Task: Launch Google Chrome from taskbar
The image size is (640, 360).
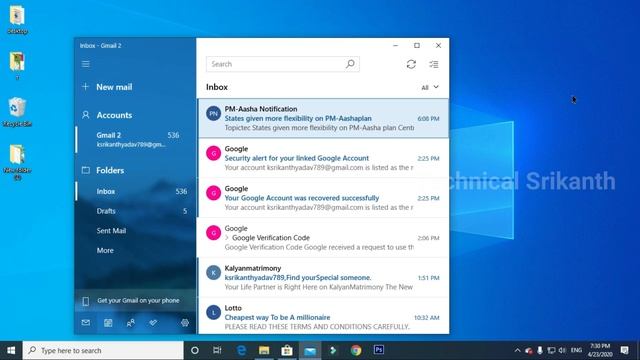Action: coord(356,350)
